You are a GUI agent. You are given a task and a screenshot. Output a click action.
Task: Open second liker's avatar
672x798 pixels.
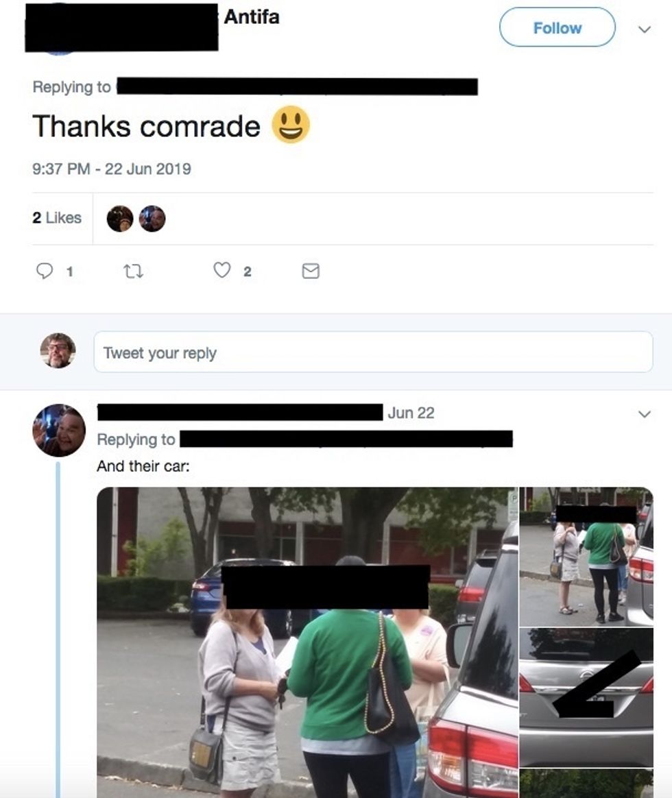click(x=152, y=219)
